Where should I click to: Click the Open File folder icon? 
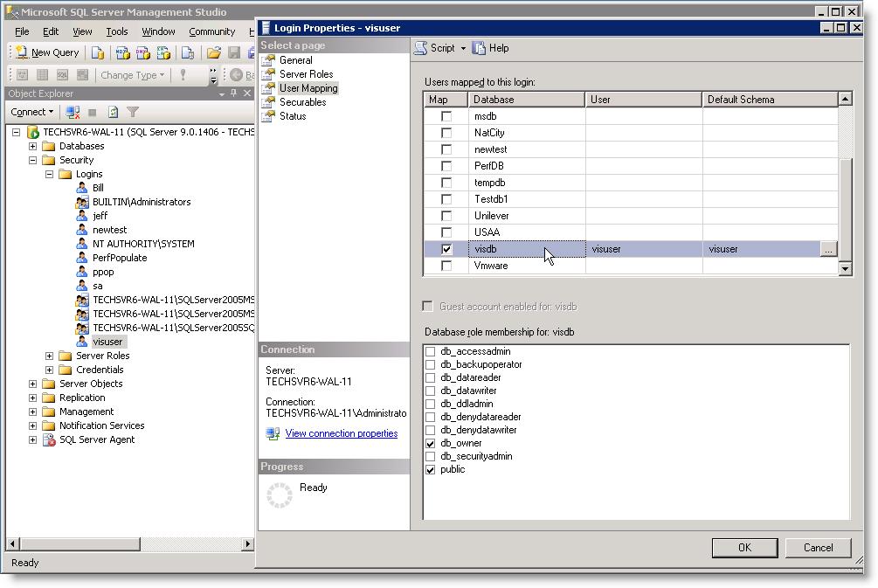pyautogui.click(x=213, y=52)
